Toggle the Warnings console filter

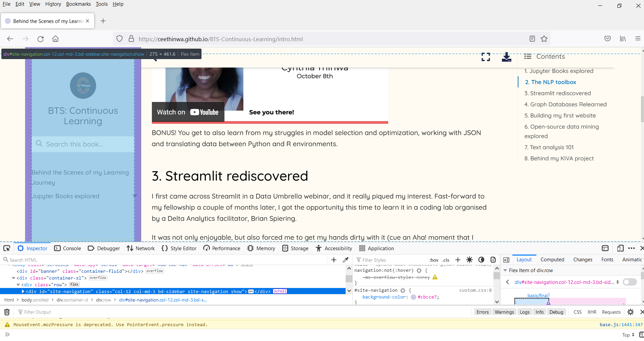(x=504, y=312)
